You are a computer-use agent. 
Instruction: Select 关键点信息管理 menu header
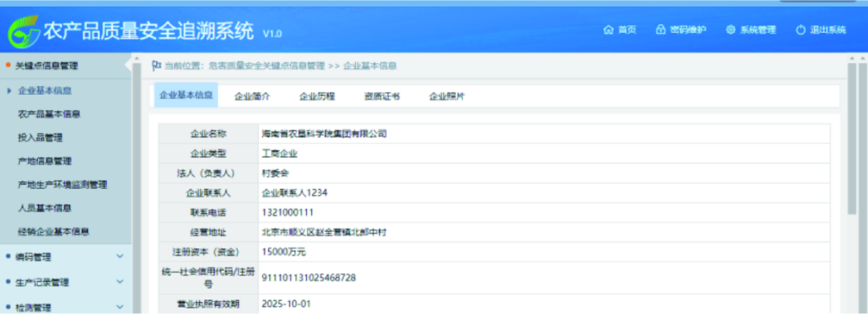tap(47, 66)
